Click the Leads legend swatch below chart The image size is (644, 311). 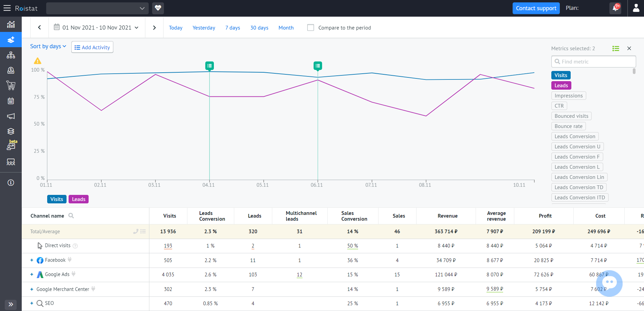tap(78, 199)
